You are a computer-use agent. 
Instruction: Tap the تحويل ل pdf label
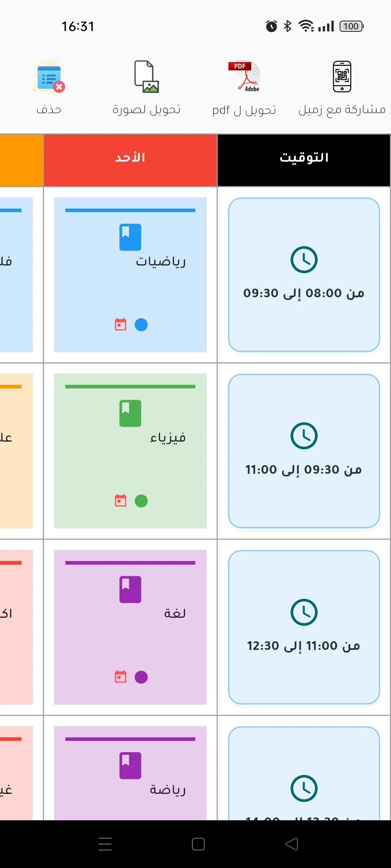pyautogui.click(x=244, y=110)
